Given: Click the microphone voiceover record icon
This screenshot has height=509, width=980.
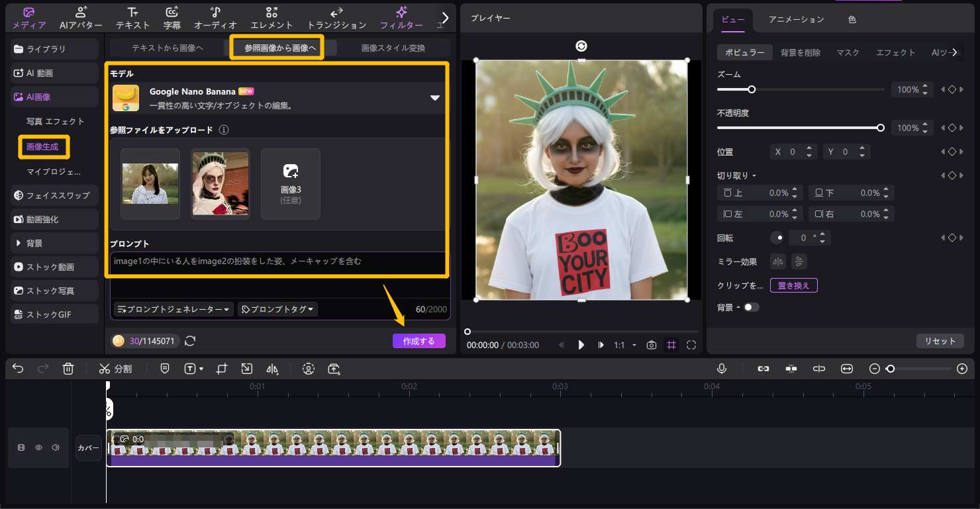Looking at the screenshot, I should pos(721,369).
